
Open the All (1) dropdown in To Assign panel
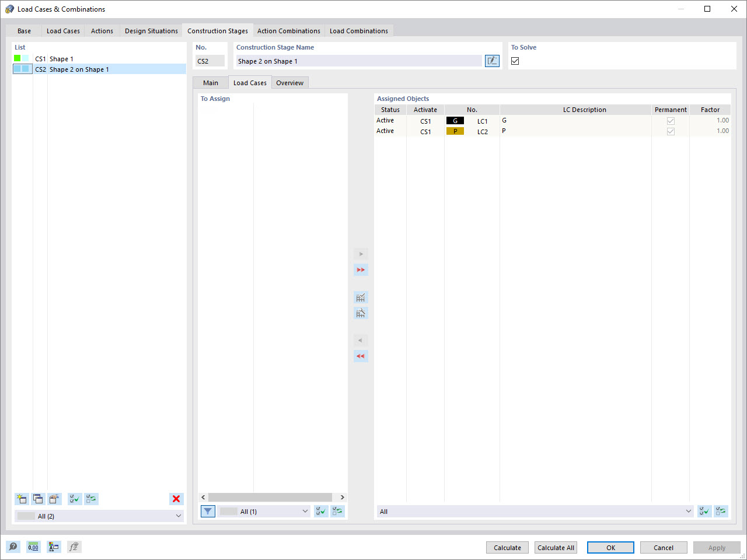coord(265,511)
